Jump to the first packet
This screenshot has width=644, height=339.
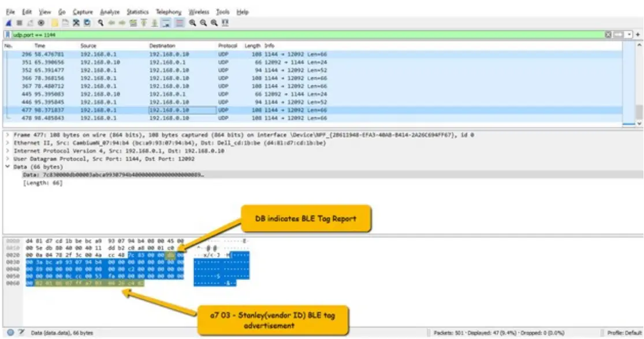pyautogui.click(x=144, y=23)
